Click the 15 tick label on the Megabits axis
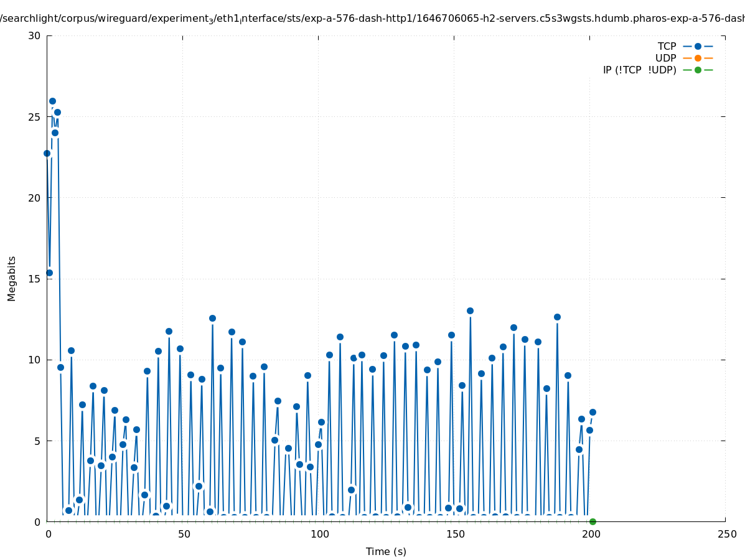745x560 pixels. (x=34, y=279)
